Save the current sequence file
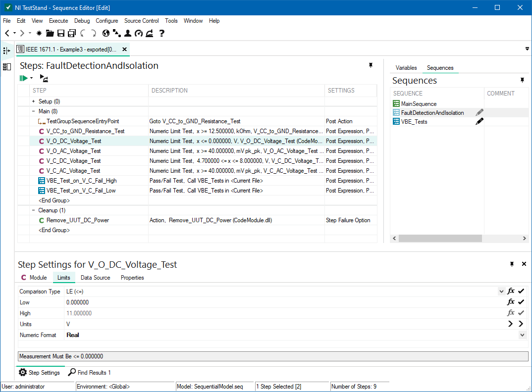Viewport: 532px width, 392px height. [61, 33]
